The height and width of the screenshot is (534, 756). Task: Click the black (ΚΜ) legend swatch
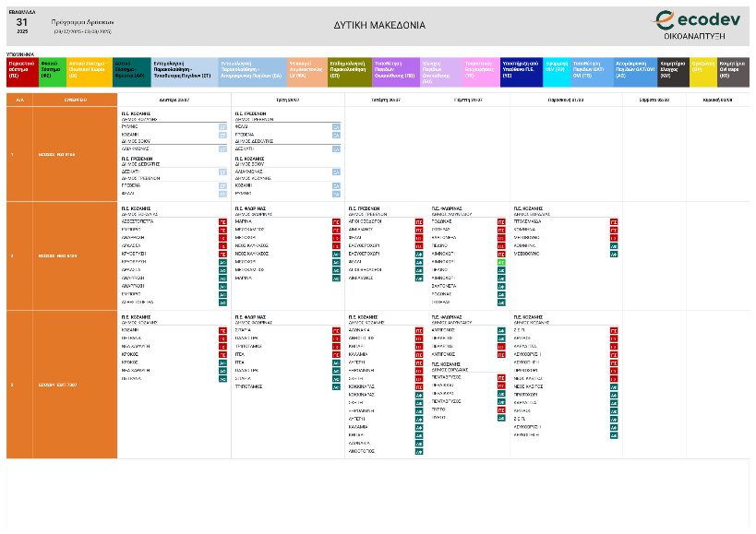click(x=674, y=72)
